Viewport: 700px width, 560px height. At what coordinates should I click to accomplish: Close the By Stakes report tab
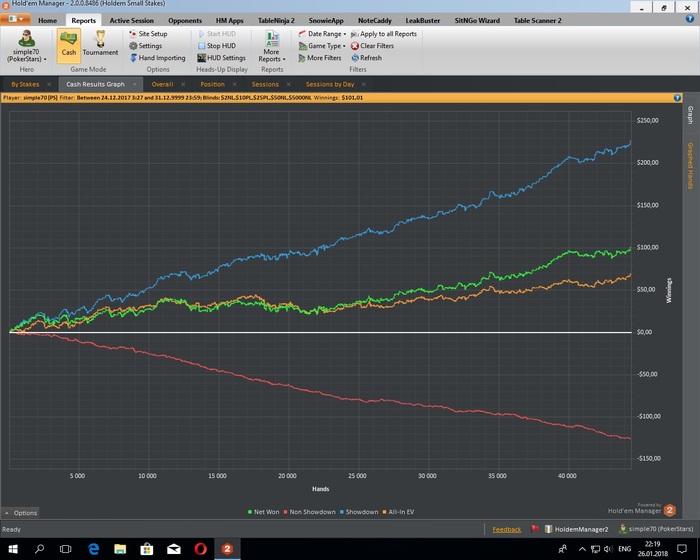coord(49,84)
